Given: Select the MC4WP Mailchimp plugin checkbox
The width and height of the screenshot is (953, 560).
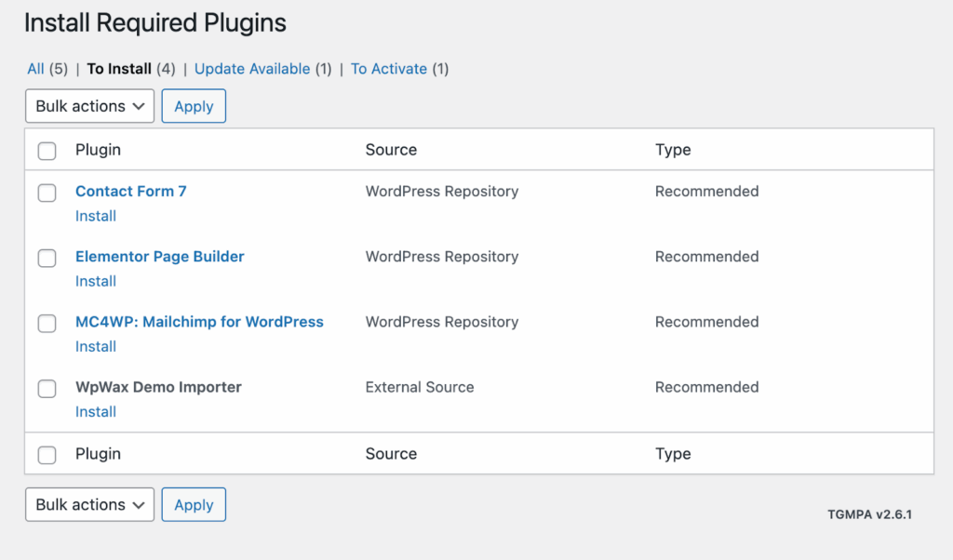Looking at the screenshot, I should [x=47, y=323].
